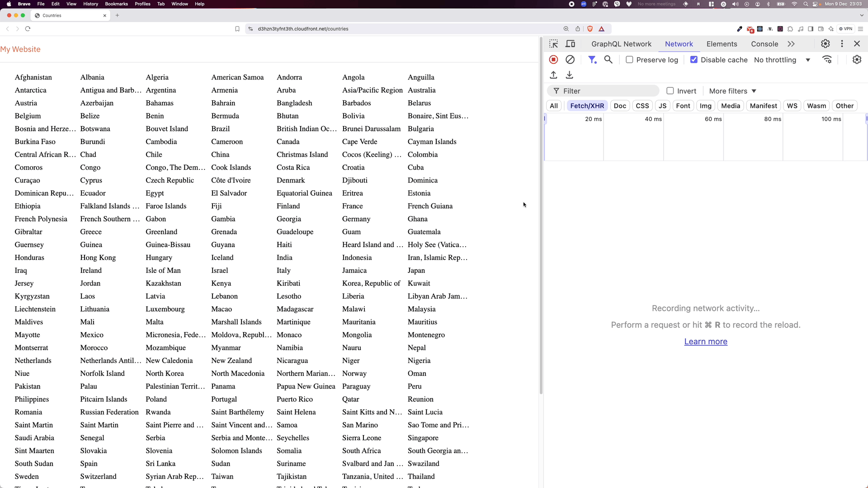Switch to the Console tab
Viewport: 868px width, 488px height.
[x=765, y=43]
